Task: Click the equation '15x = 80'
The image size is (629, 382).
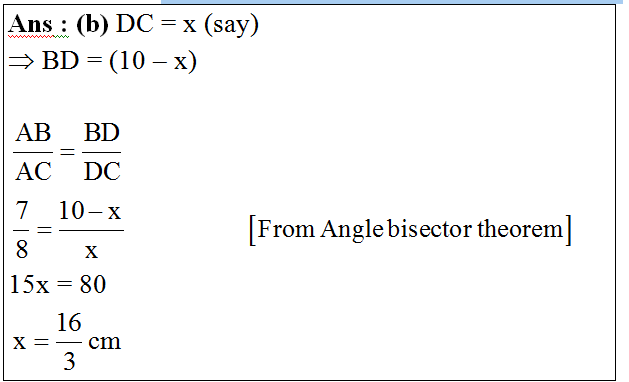Action: click(x=58, y=284)
